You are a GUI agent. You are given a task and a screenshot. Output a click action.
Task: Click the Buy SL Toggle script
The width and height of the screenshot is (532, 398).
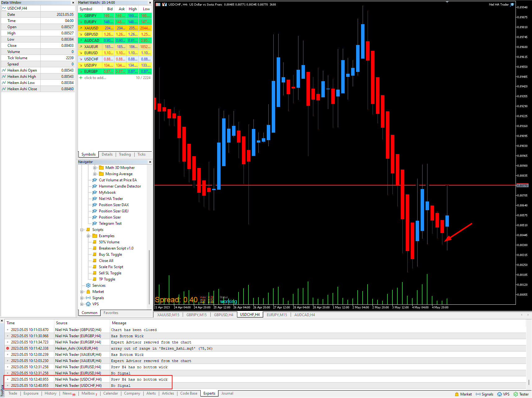(x=110, y=254)
